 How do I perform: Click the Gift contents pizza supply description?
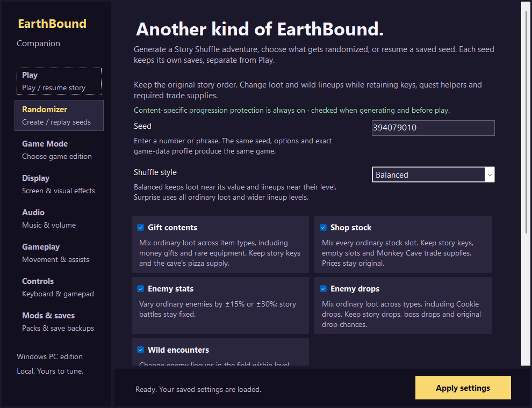click(x=220, y=253)
